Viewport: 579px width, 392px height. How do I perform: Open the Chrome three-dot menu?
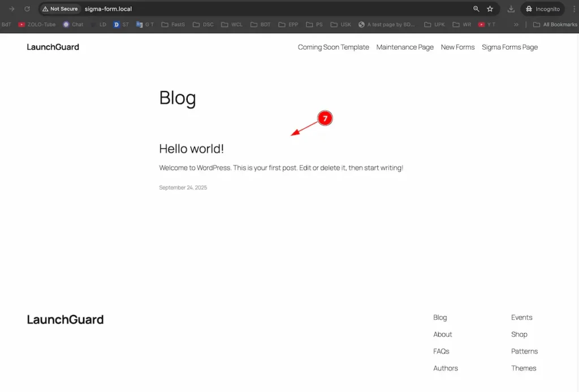click(x=574, y=9)
